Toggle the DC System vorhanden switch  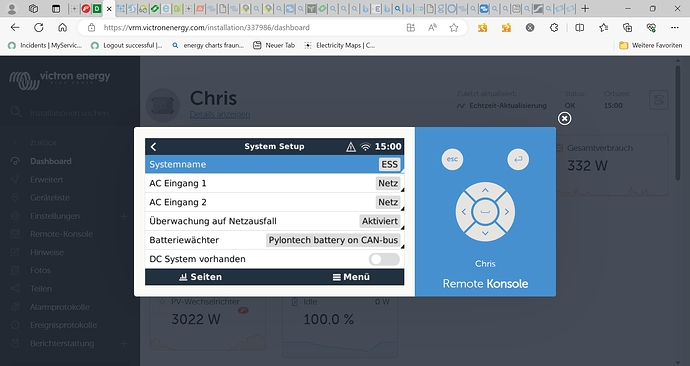[384, 259]
